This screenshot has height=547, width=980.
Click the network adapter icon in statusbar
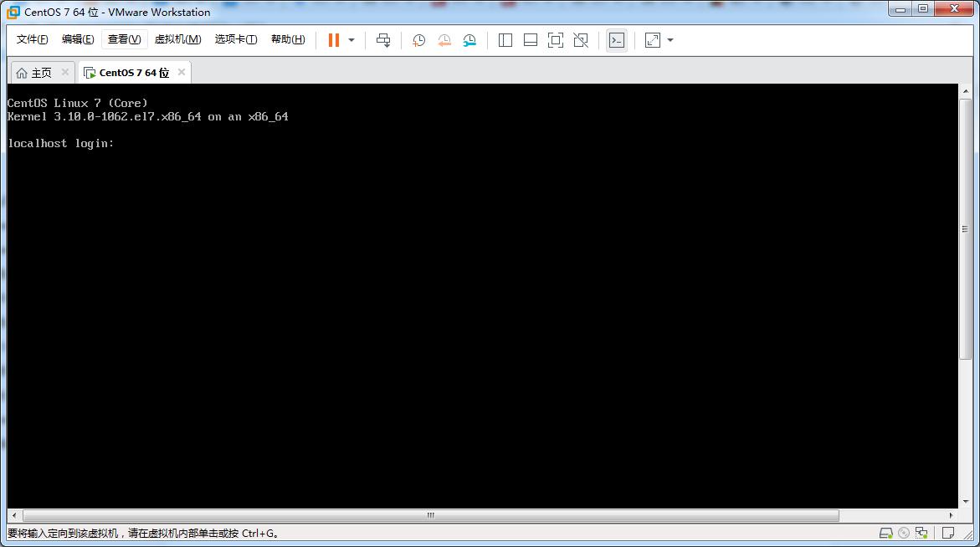[921, 532]
